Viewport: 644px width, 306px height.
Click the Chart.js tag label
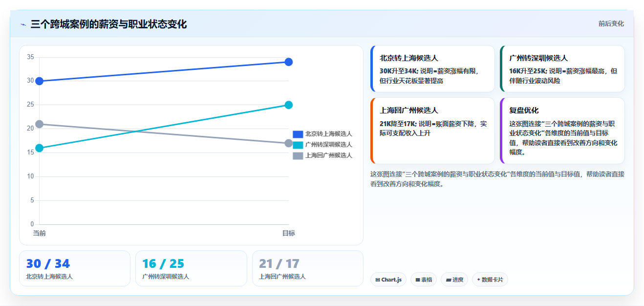391,280
